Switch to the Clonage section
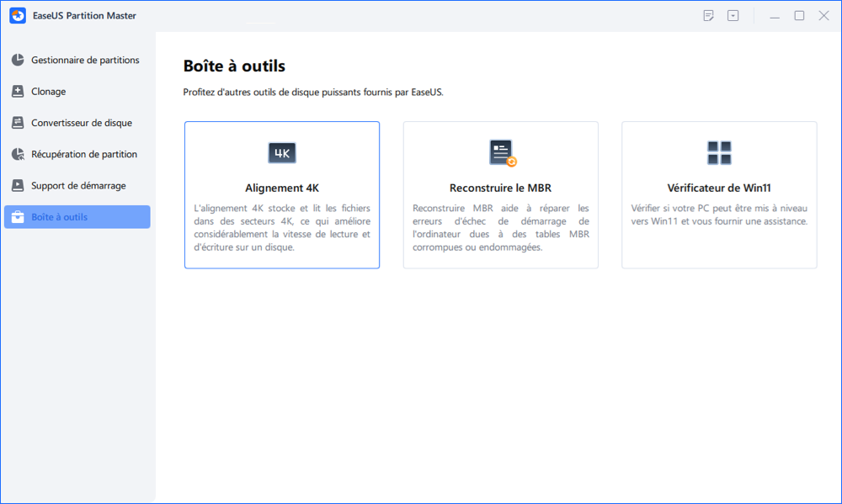This screenshot has width=842, height=504. pyautogui.click(x=77, y=91)
